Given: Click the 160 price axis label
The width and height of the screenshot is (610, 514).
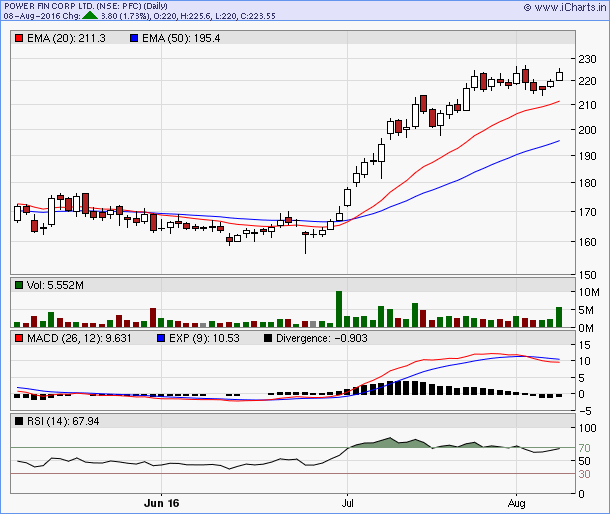Looking at the screenshot, I should [x=587, y=242].
